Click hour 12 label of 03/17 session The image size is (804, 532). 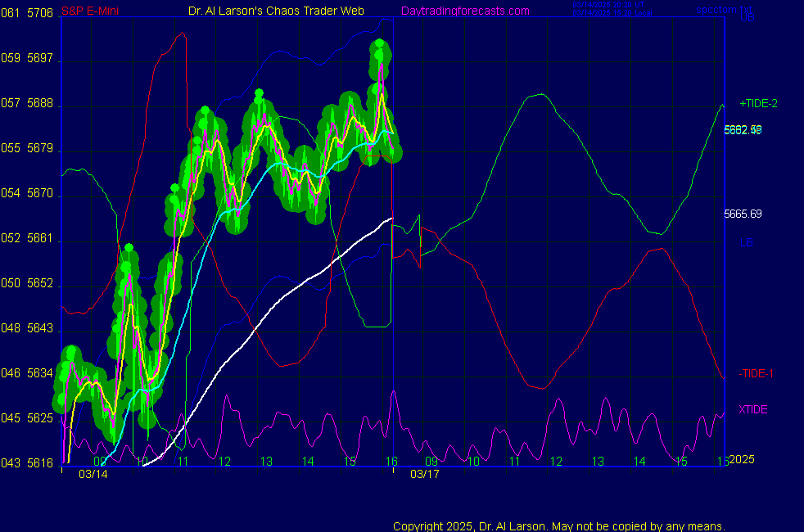click(557, 462)
